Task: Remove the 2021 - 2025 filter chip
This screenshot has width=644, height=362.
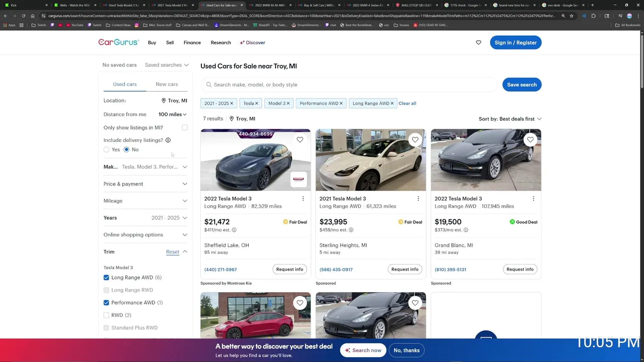Action: [x=231, y=104]
